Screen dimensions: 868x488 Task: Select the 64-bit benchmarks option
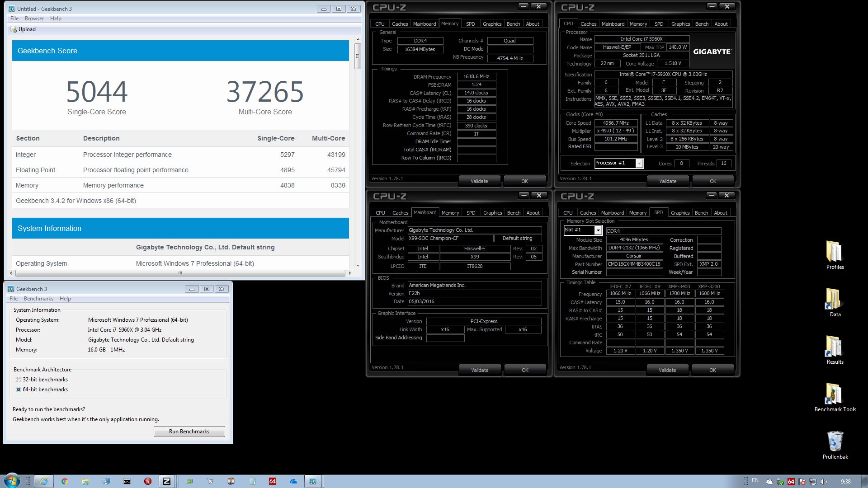coord(42,389)
